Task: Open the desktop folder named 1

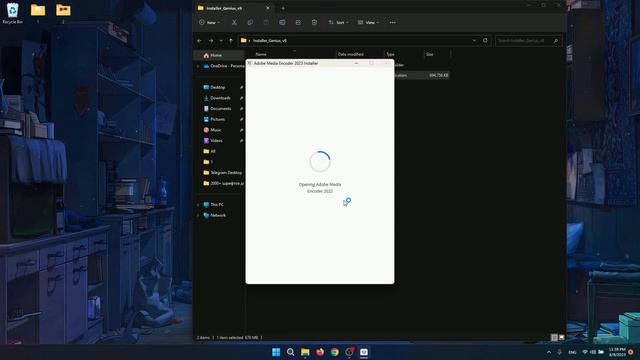Action: (x=38, y=13)
